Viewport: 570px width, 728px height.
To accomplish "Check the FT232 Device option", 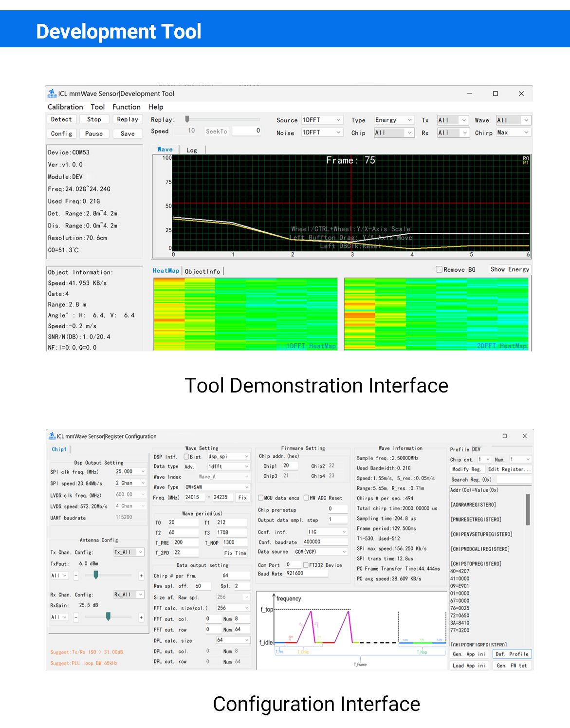I will (x=306, y=565).
